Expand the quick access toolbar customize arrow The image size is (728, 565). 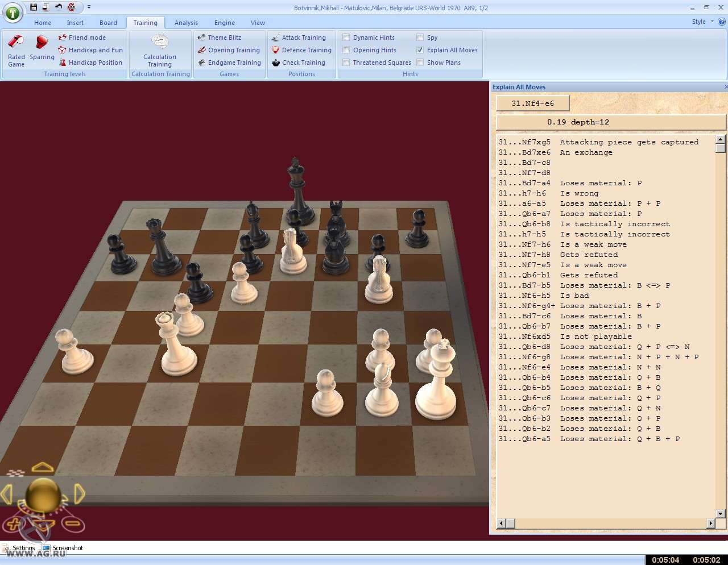(x=89, y=7)
